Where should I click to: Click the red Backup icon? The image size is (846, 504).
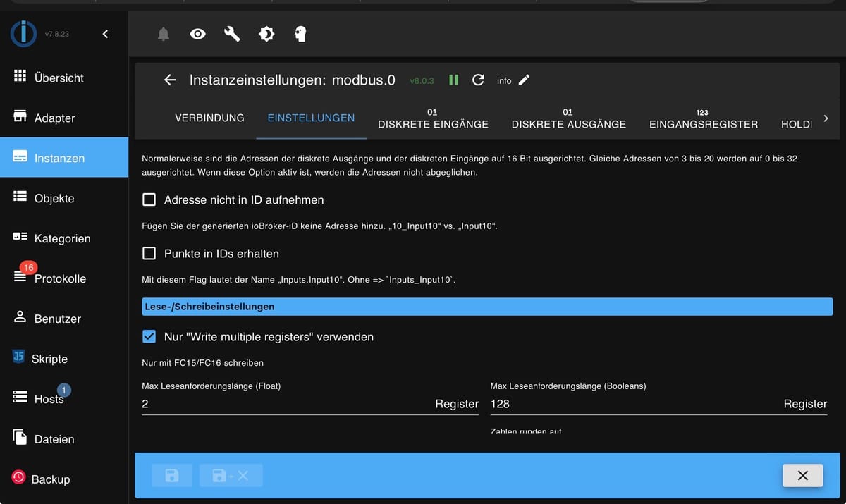point(18,477)
